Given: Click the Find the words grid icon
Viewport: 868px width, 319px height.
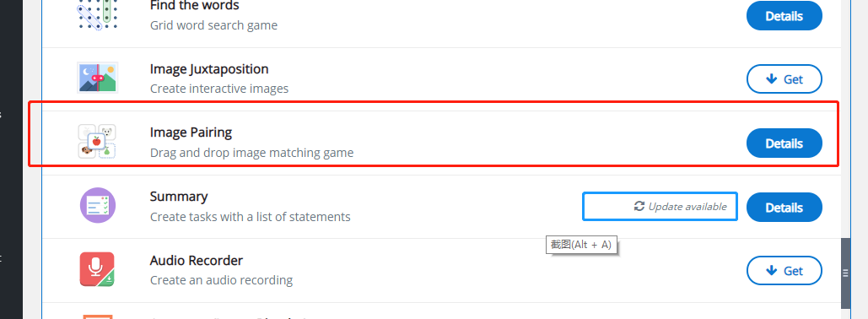Looking at the screenshot, I should click(x=97, y=14).
